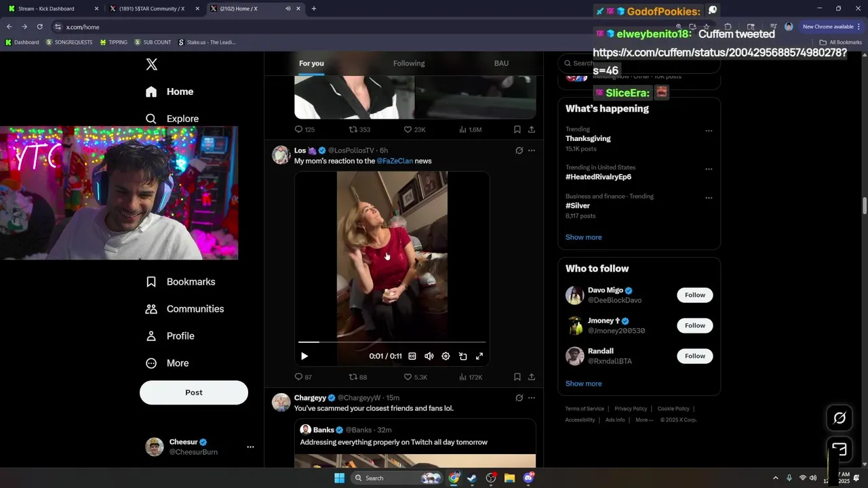Screen dimensions: 868x488
Task: Open the Explore page from the sidebar
Action: click(x=172, y=119)
